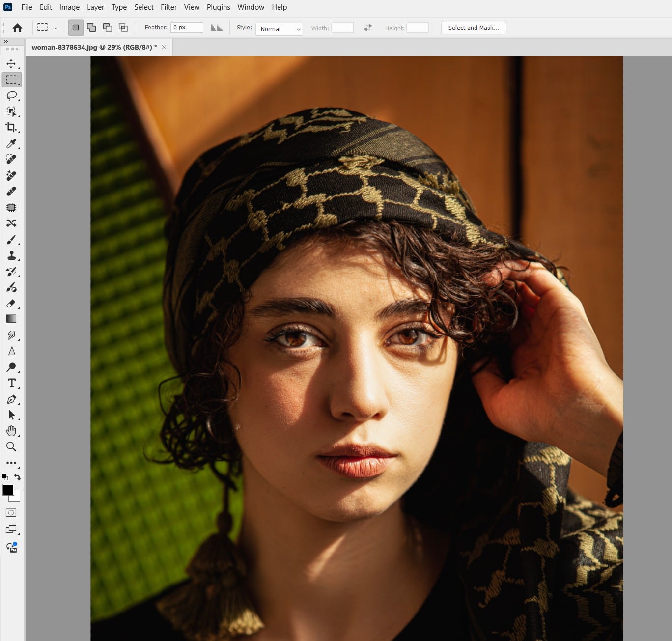Select the Move tool
The height and width of the screenshot is (641, 672).
11,64
